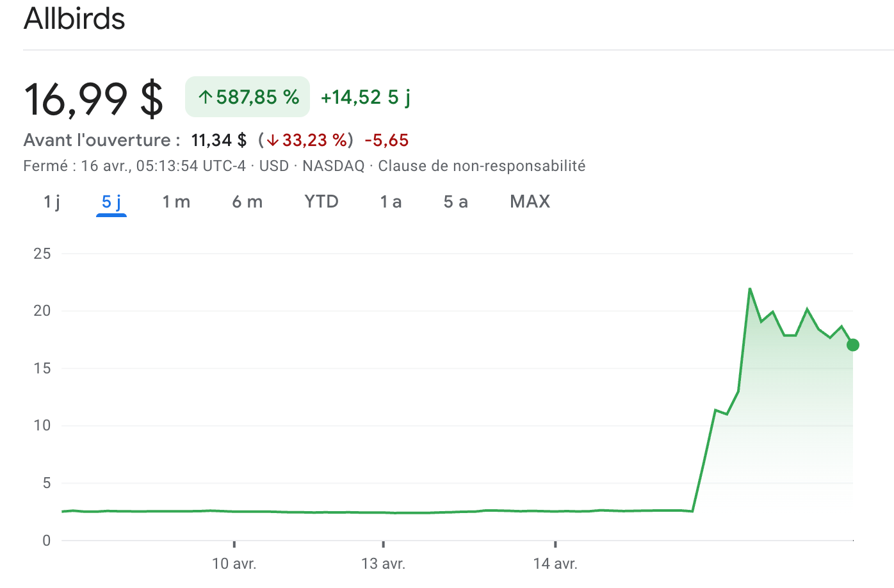The image size is (894, 588).
Task: Click the 587,85 % change badge
Action: point(247,97)
